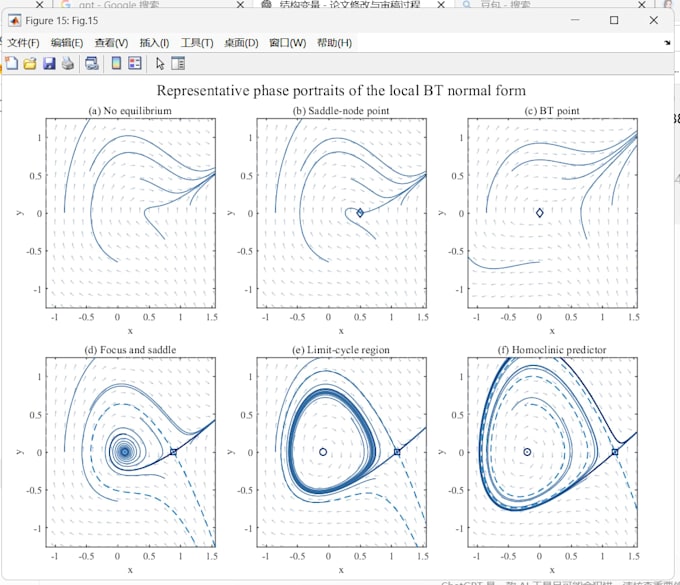Click the x-axis label of subplot (c)

[552, 331]
